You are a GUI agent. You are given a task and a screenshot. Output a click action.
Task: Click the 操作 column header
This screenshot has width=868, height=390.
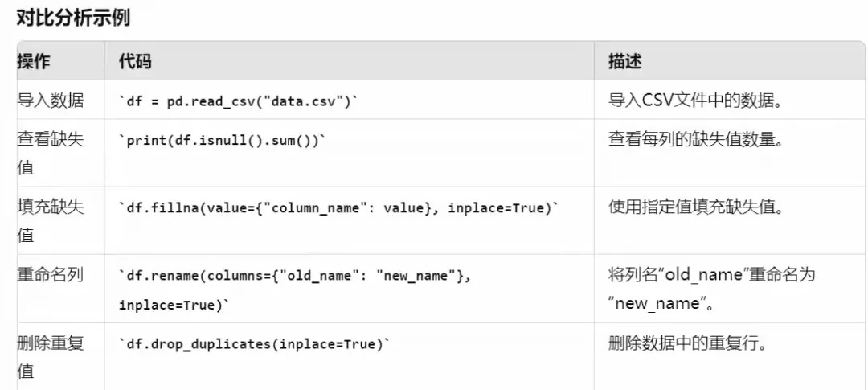35,61
